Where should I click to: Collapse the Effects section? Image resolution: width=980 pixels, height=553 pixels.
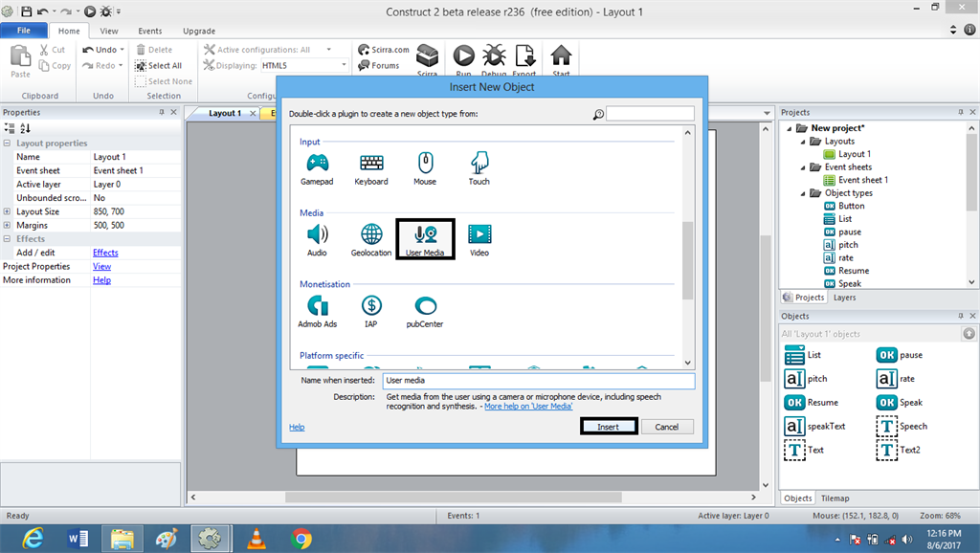[x=7, y=238]
